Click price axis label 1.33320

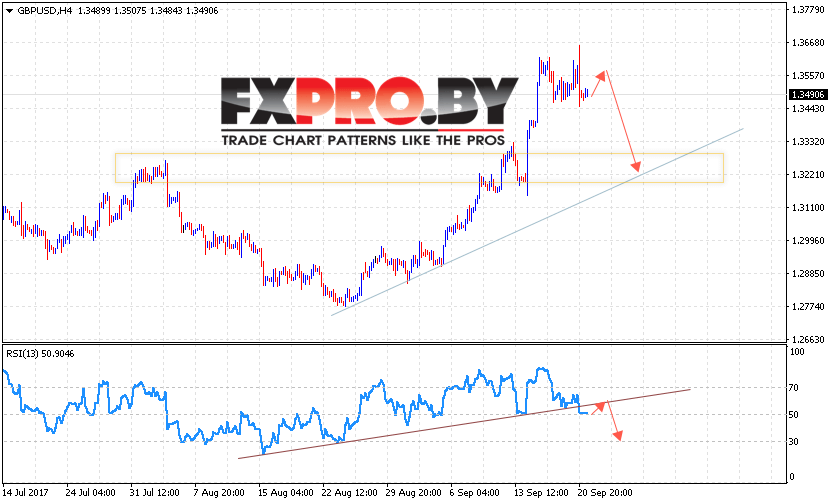click(808, 142)
